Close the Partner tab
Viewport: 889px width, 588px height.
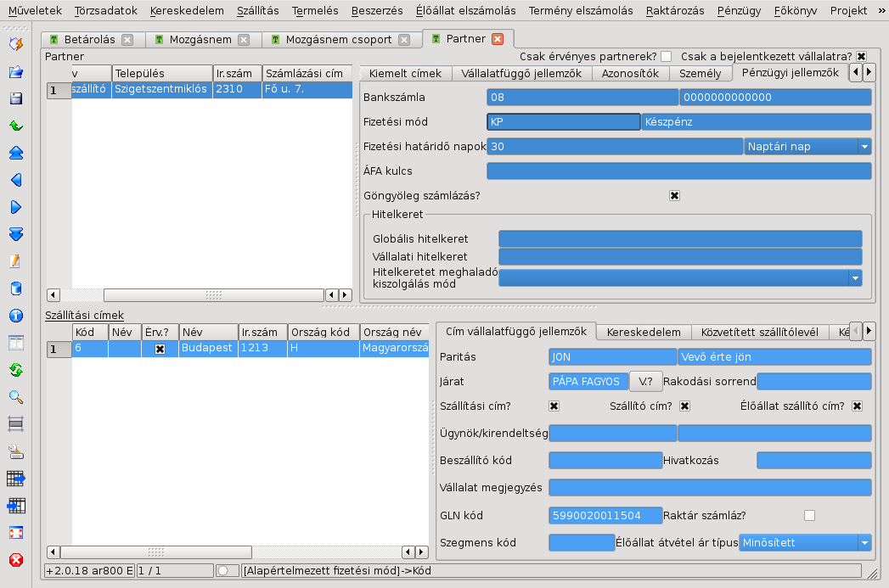pos(498,39)
